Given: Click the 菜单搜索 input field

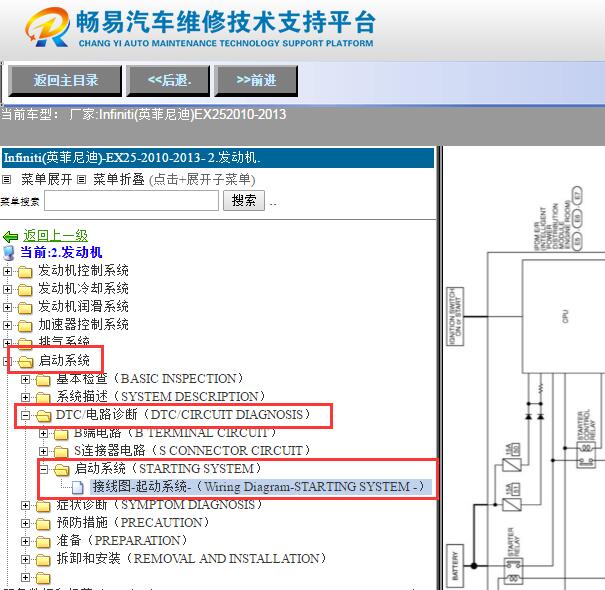Looking at the screenshot, I should [132, 201].
